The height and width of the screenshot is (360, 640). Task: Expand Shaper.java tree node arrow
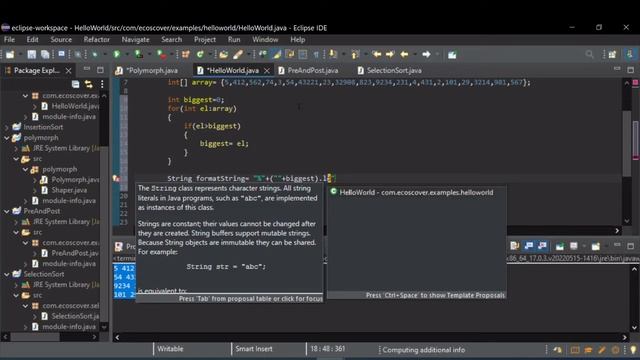click(x=35, y=190)
